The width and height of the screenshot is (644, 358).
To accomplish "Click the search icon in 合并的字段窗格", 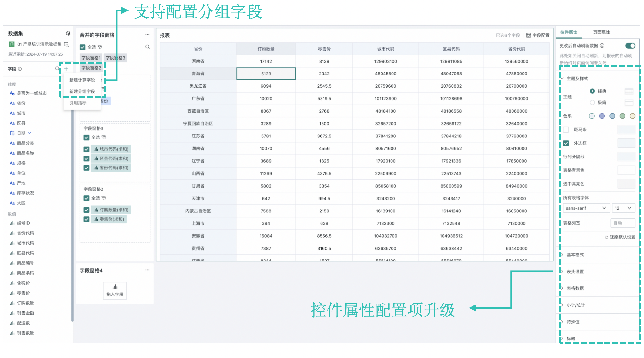I will [148, 47].
